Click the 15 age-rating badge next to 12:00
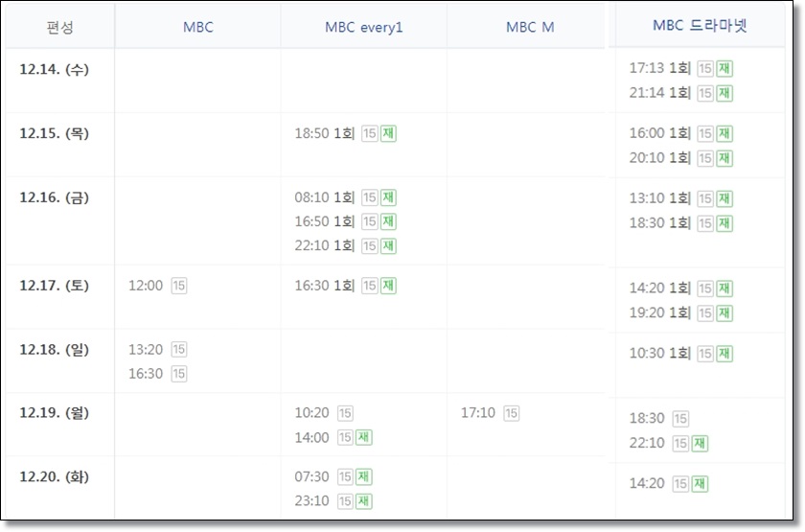The image size is (805, 532). [178, 286]
